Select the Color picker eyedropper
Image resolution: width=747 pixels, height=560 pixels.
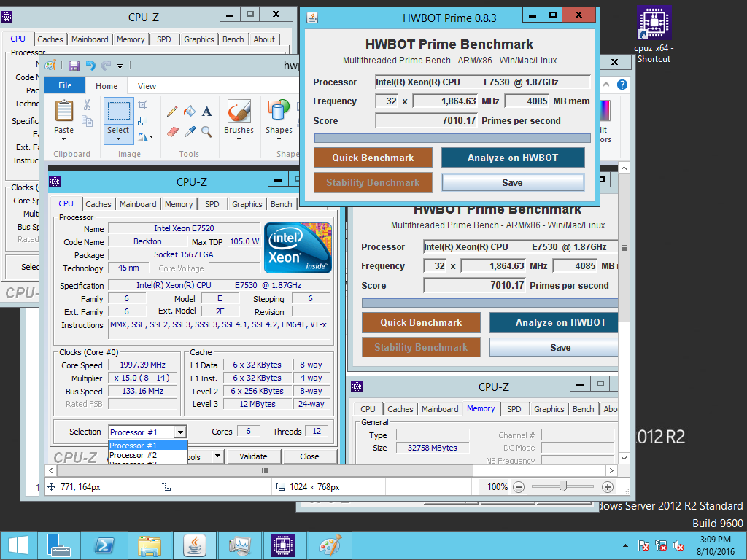point(190,131)
